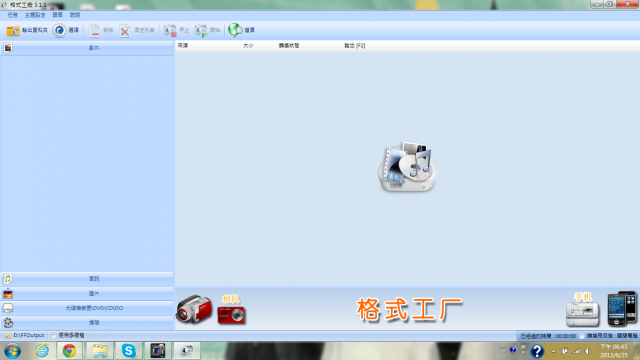Viewport: 640px width, 360px height.
Task: Click the Clear List red X icon
Action: 125,31
